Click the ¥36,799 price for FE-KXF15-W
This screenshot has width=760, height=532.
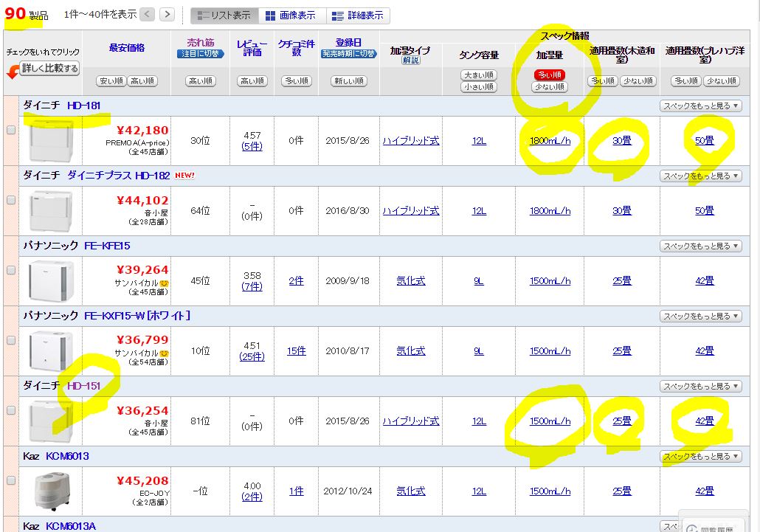(x=142, y=340)
